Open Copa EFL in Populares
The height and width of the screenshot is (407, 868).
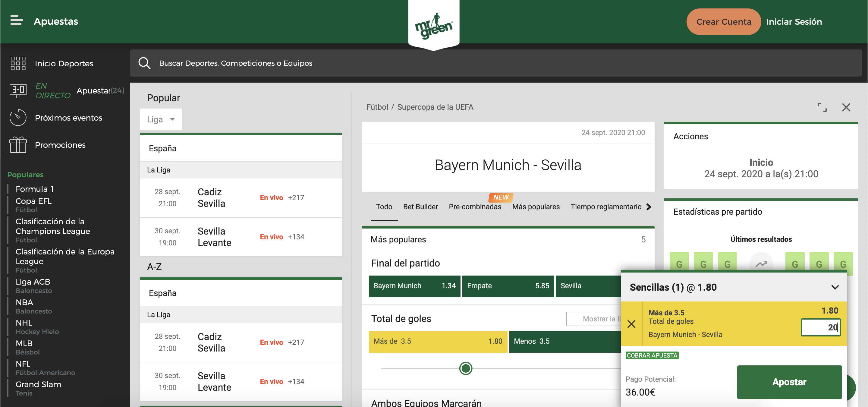point(33,205)
